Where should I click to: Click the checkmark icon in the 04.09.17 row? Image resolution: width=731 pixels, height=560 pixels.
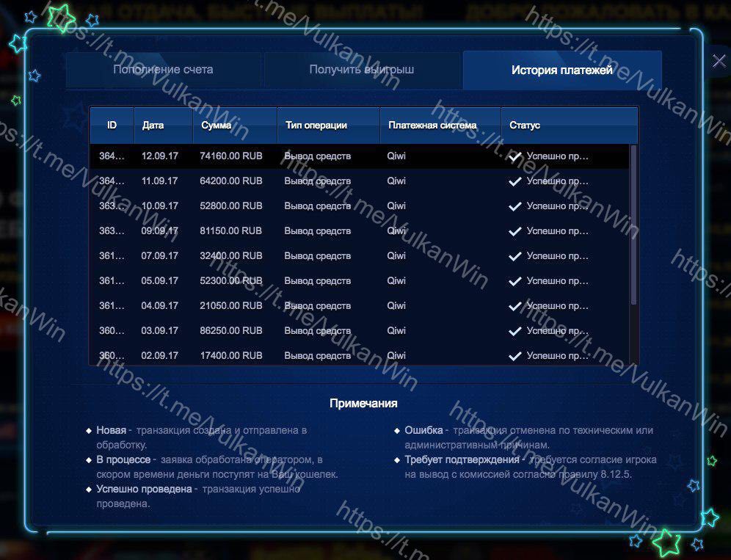tap(514, 306)
